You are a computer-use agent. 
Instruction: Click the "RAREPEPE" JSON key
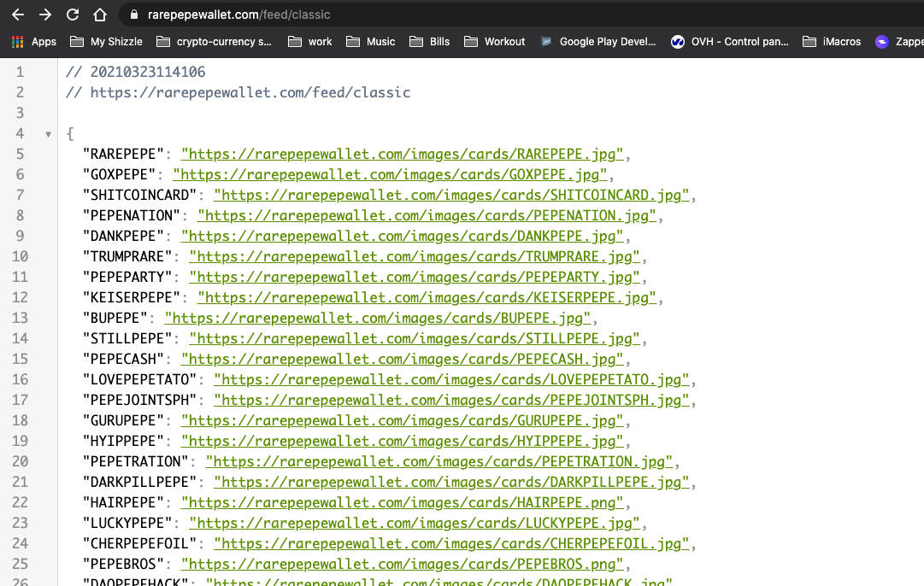[x=123, y=155]
